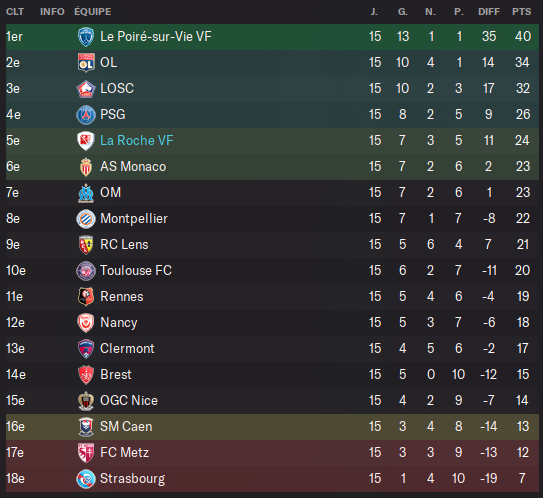Open the AS Monaco crest icon
Viewport: 543px width, 498px height.
coord(86,167)
